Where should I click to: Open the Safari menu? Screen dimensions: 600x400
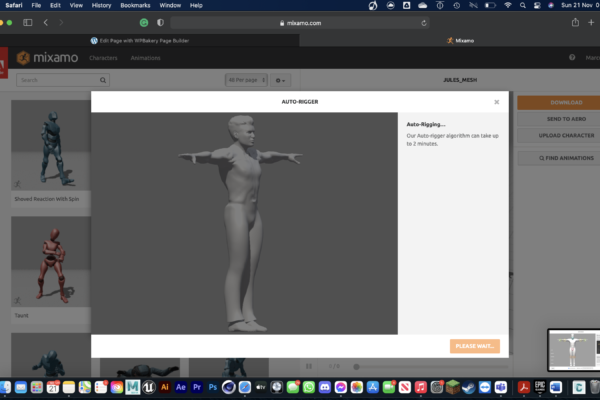coord(14,5)
